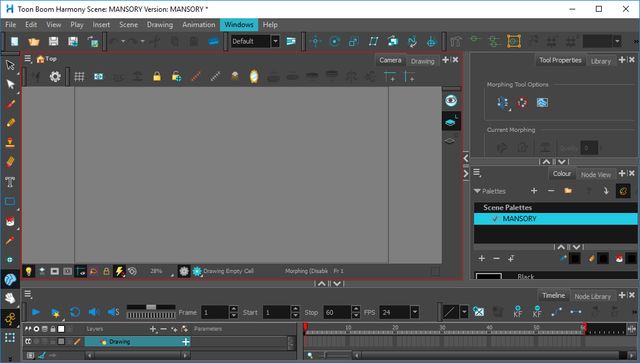Open the Timeline view hamburger menu
This screenshot has width=640, height=363.
(x=28, y=294)
